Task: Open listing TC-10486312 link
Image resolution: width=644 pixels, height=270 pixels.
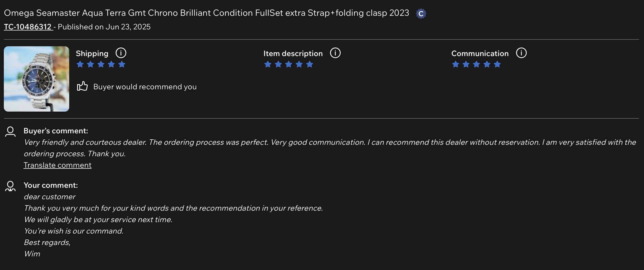Action: point(28,27)
